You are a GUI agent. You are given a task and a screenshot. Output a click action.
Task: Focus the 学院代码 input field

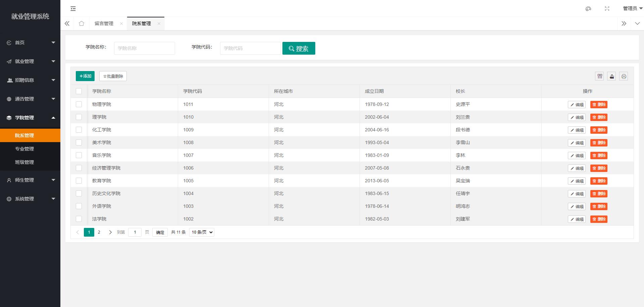[251, 48]
